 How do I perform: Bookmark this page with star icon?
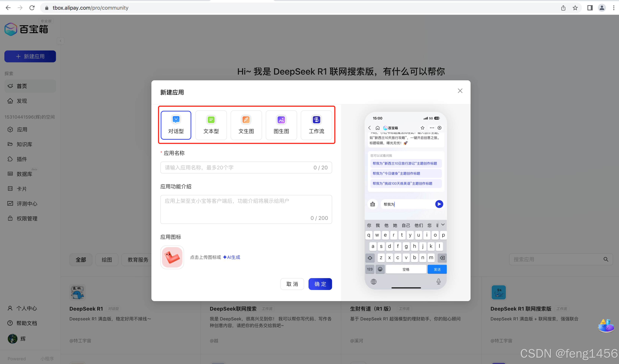[575, 8]
